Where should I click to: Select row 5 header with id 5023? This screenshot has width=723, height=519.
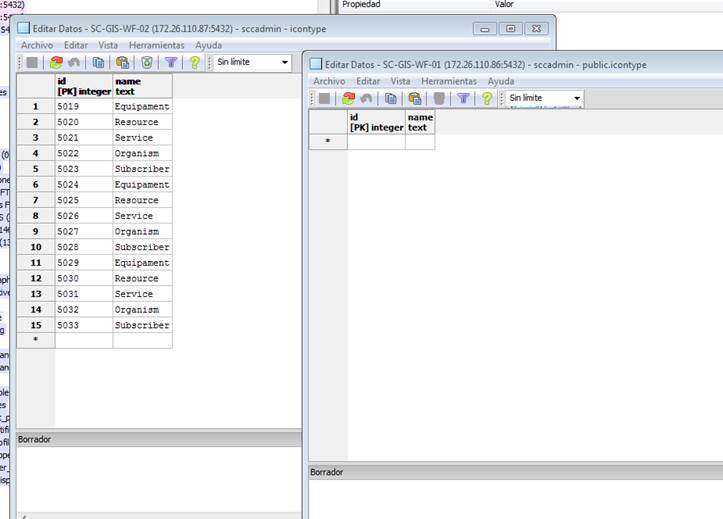[x=35, y=169]
